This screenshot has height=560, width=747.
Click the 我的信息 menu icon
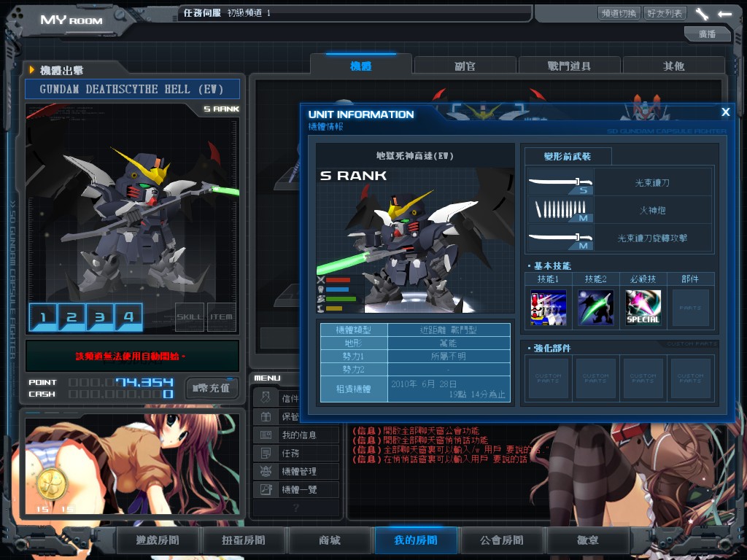pyautogui.click(x=266, y=435)
